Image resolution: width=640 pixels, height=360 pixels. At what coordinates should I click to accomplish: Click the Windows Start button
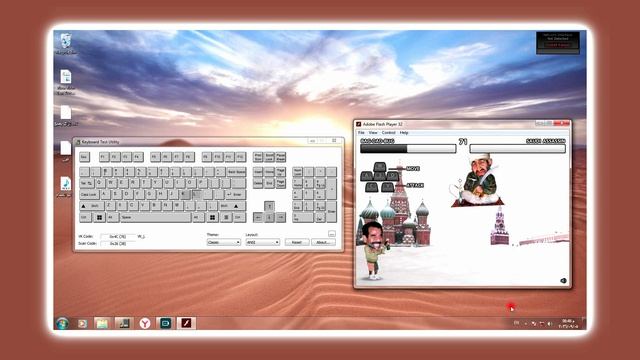(x=62, y=323)
